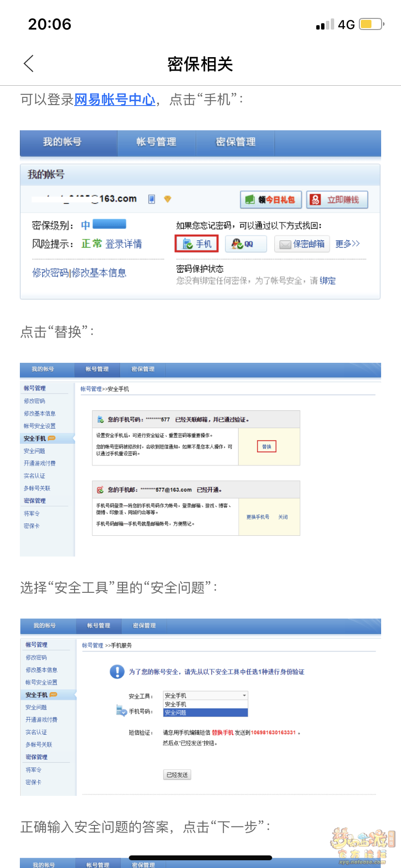
Task: Select 多帐号关联 in 安全手机 page sidebar
Action: click(x=37, y=488)
